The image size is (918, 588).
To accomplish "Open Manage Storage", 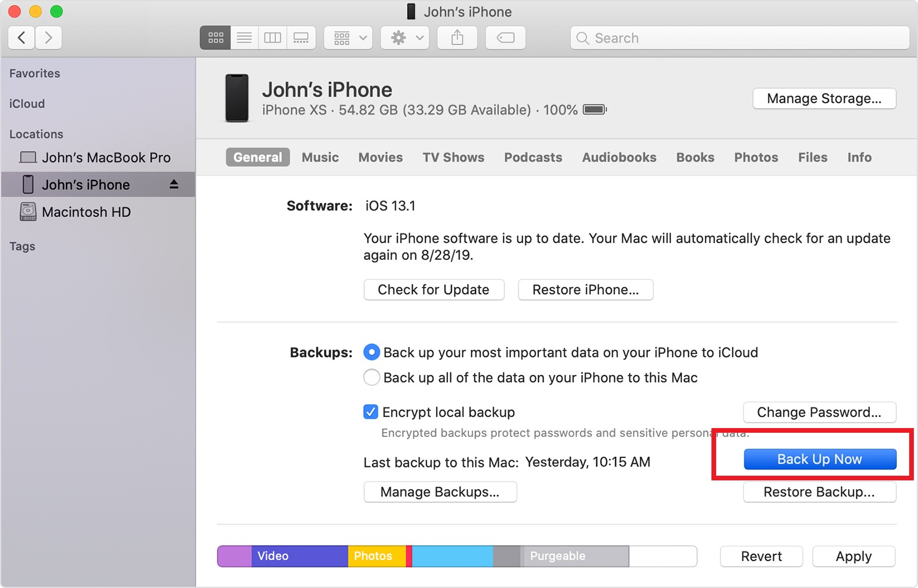I will pyautogui.click(x=824, y=98).
